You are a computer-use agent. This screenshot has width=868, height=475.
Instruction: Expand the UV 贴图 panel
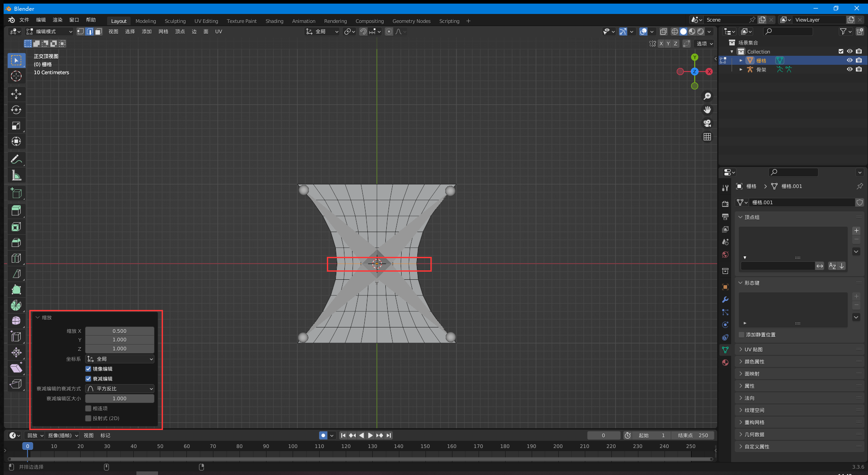[753, 350]
